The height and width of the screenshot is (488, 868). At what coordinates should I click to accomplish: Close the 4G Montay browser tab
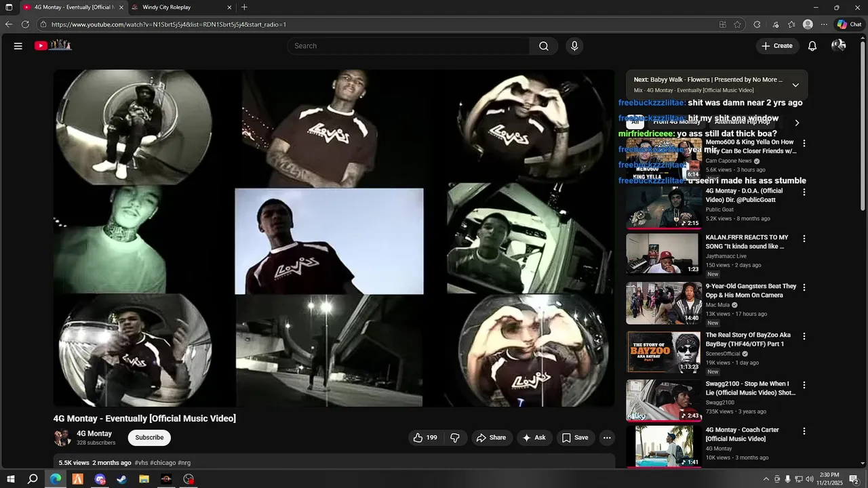point(121,7)
